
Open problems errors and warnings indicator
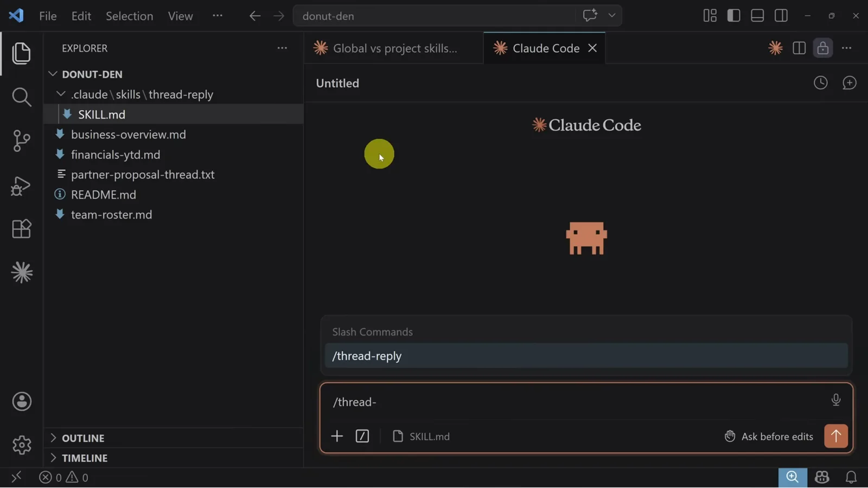(63, 477)
